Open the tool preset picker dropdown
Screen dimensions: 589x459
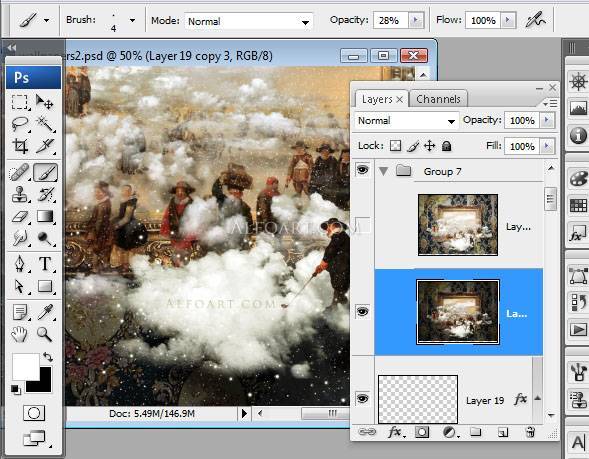click(x=47, y=20)
